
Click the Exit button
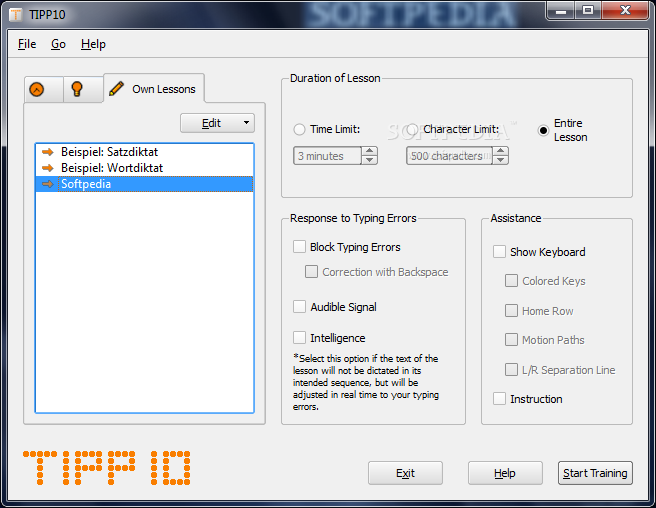click(x=405, y=473)
